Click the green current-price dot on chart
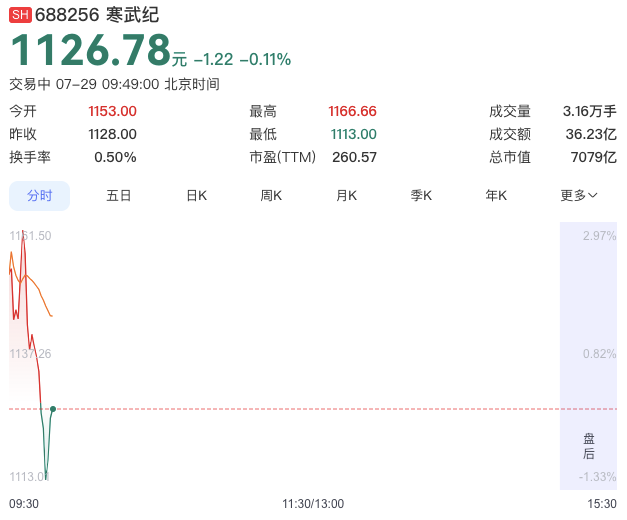 [x=53, y=409]
